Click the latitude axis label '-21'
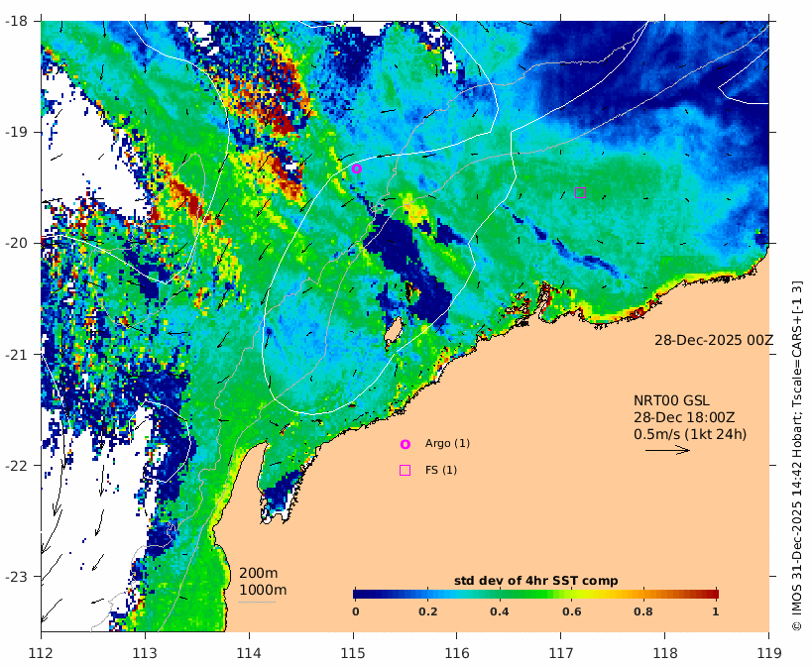 point(16,354)
